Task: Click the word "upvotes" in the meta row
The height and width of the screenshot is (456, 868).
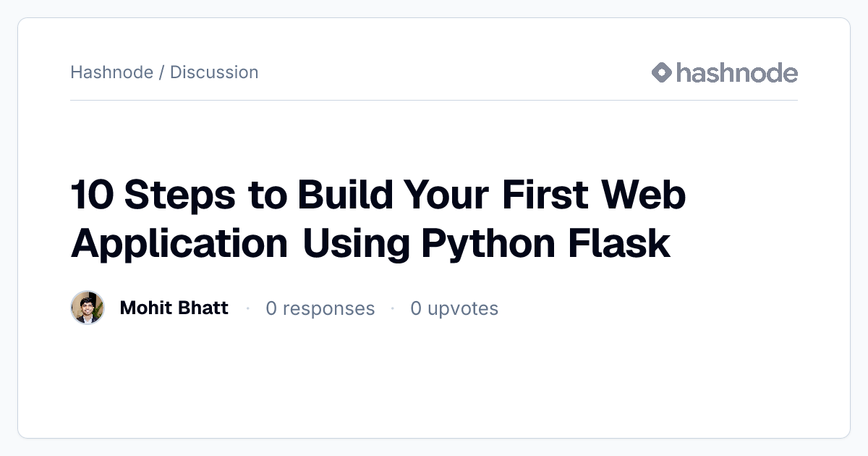Action: pyautogui.click(x=463, y=309)
